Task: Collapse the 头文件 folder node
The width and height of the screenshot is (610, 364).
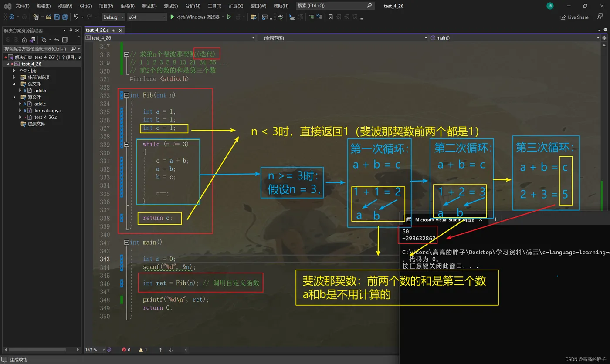Action: click(x=14, y=84)
